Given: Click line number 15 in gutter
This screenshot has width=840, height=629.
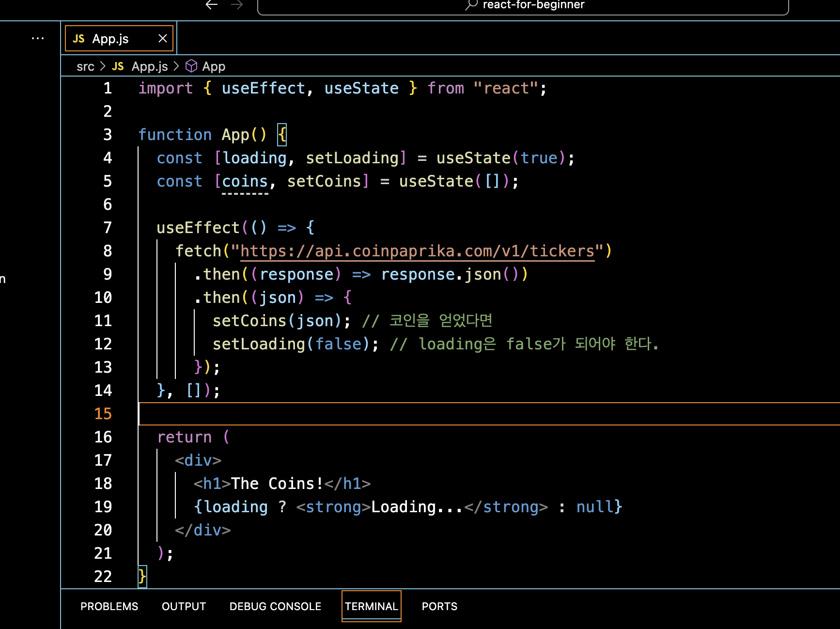Looking at the screenshot, I should 103,414.
